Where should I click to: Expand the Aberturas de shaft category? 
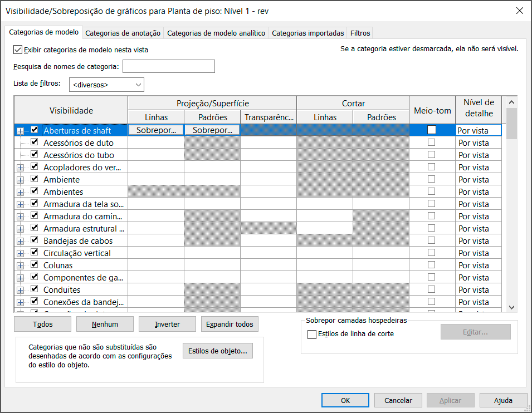coord(21,131)
